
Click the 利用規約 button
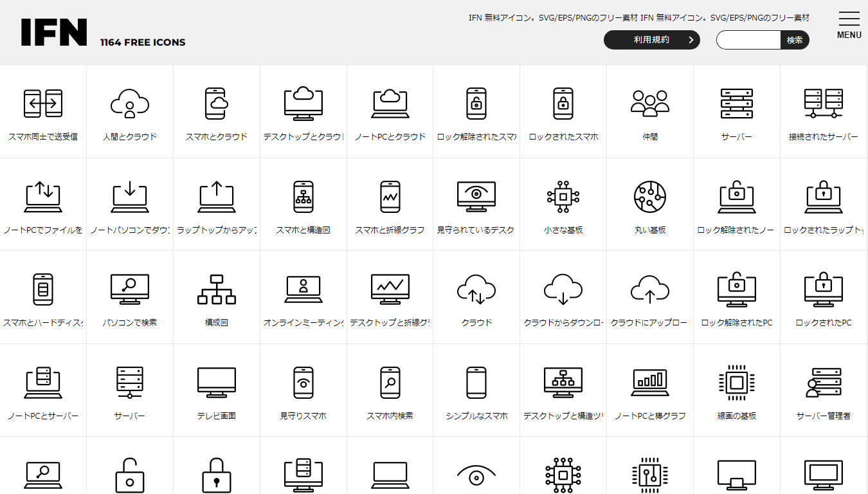[651, 40]
